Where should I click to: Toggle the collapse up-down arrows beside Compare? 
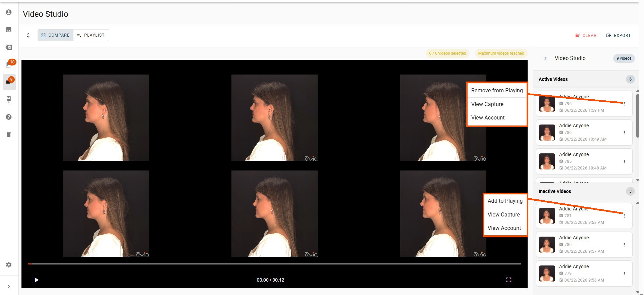click(28, 35)
